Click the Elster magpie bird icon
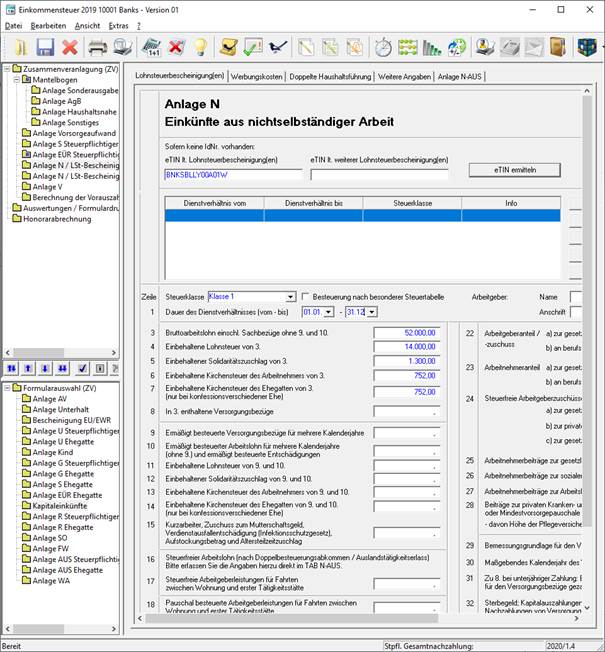The height and width of the screenshot is (652, 605). [278, 47]
